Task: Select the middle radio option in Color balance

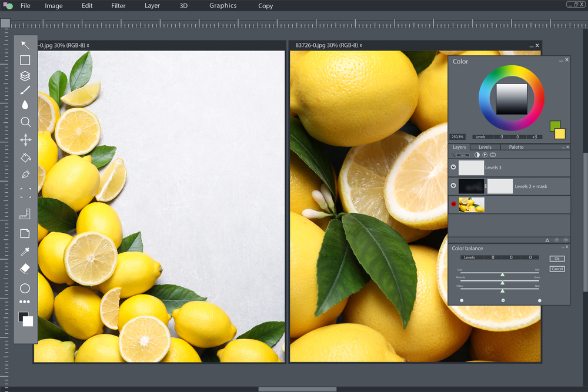Action: tap(503, 300)
